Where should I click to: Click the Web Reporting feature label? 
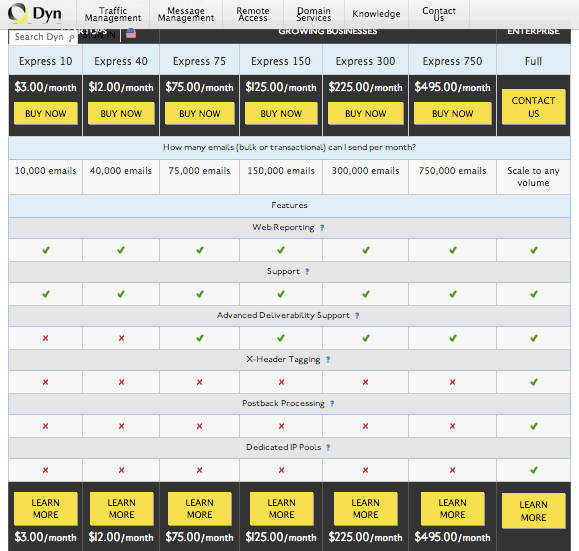click(283, 227)
